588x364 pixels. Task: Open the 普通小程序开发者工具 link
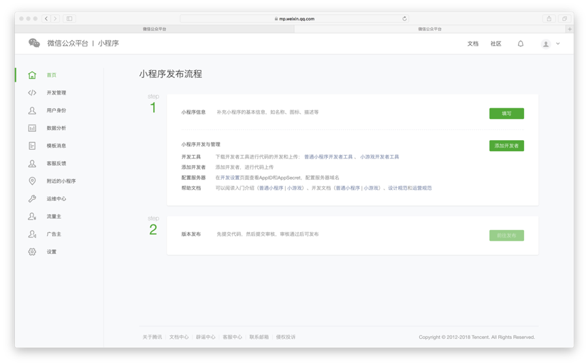pyautogui.click(x=329, y=156)
